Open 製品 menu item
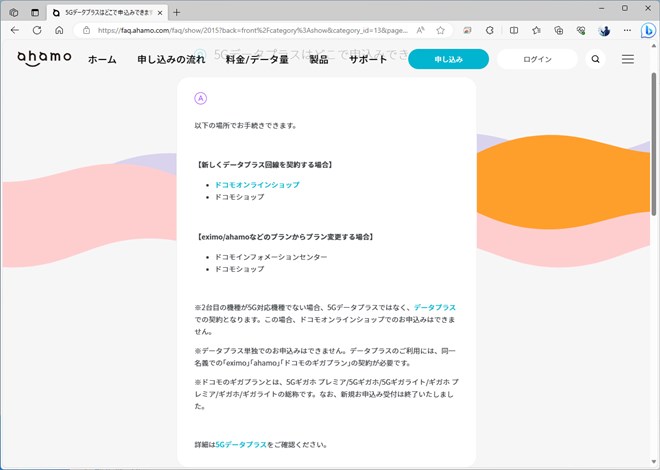The image size is (660, 470). point(319,60)
